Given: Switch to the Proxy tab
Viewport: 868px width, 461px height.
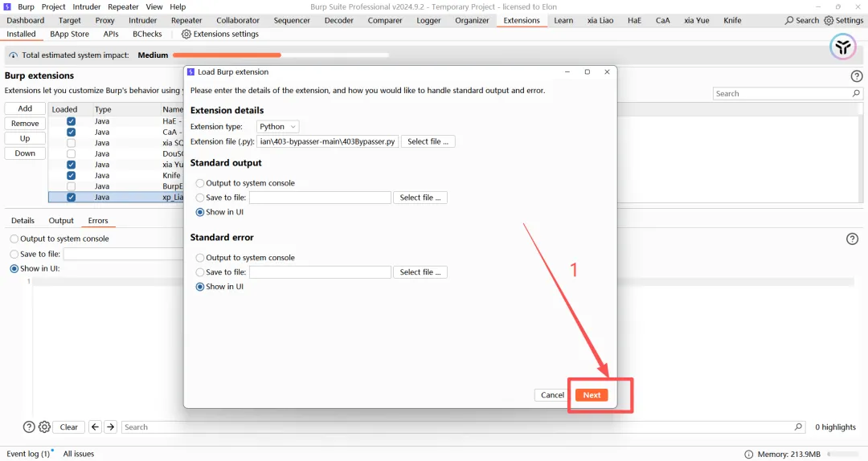Looking at the screenshot, I should click(104, 20).
